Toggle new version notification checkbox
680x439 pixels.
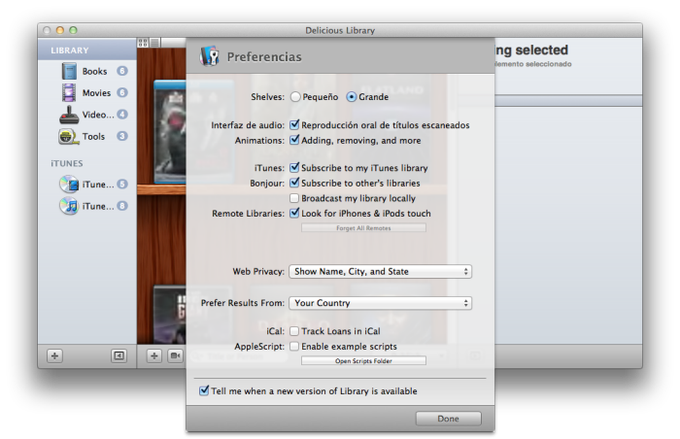tap(204, 390)
